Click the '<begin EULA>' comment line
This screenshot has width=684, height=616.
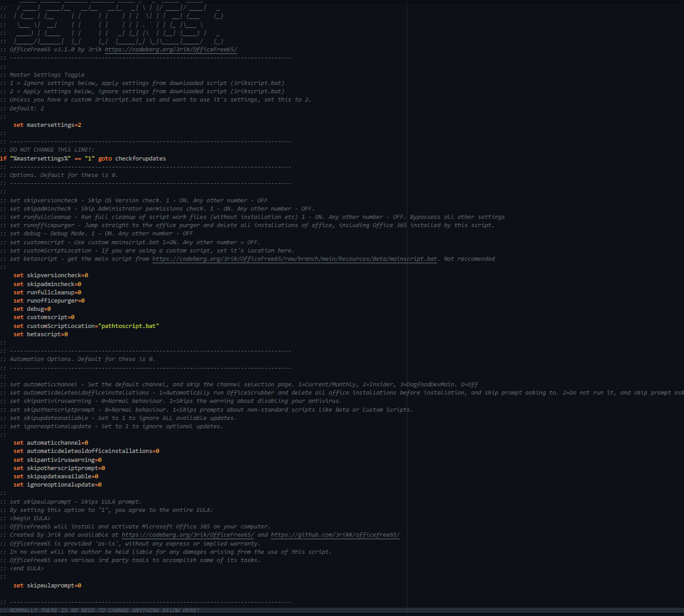click(30, 518)
